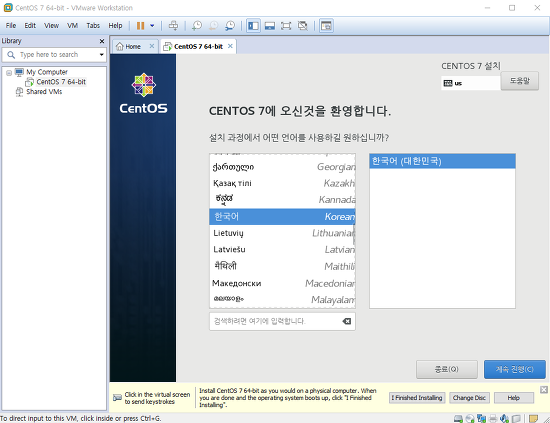The width and height of the screenshot is (550, 423).
Task: Revert to the previous snapshot icon
Action: (x=213, y=26)
